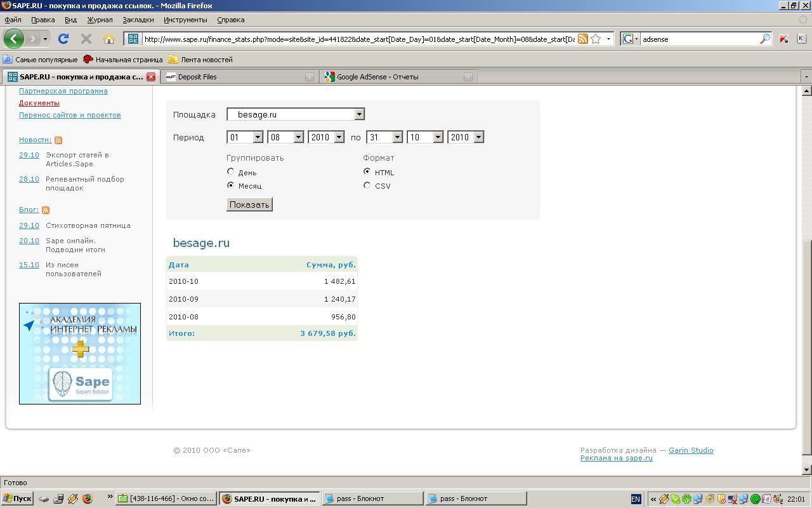812x508 pixels.
Task: Click the URL address field
Action: 359,39
